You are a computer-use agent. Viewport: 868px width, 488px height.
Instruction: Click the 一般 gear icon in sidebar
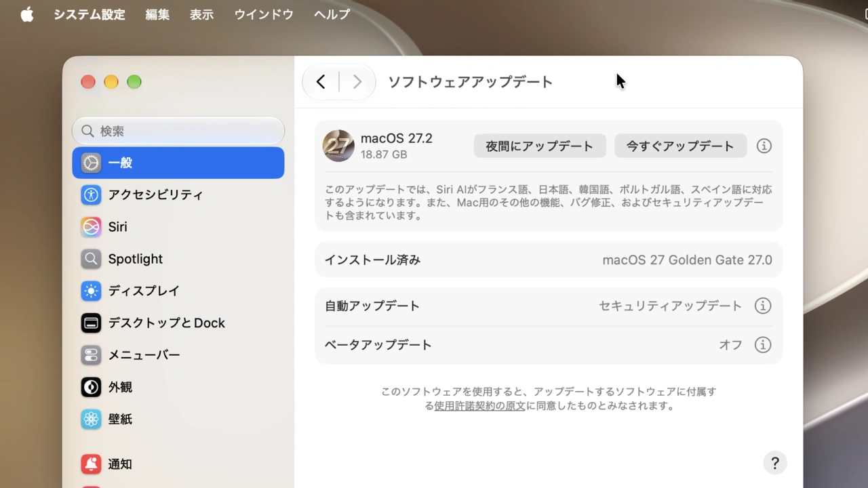[x=91, y=163]
